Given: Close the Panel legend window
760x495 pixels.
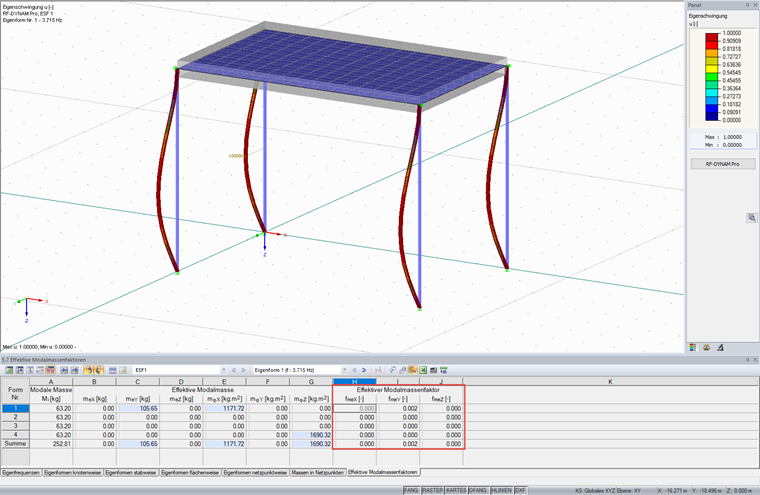Looking at the screenshot, I should click(755, 5).
